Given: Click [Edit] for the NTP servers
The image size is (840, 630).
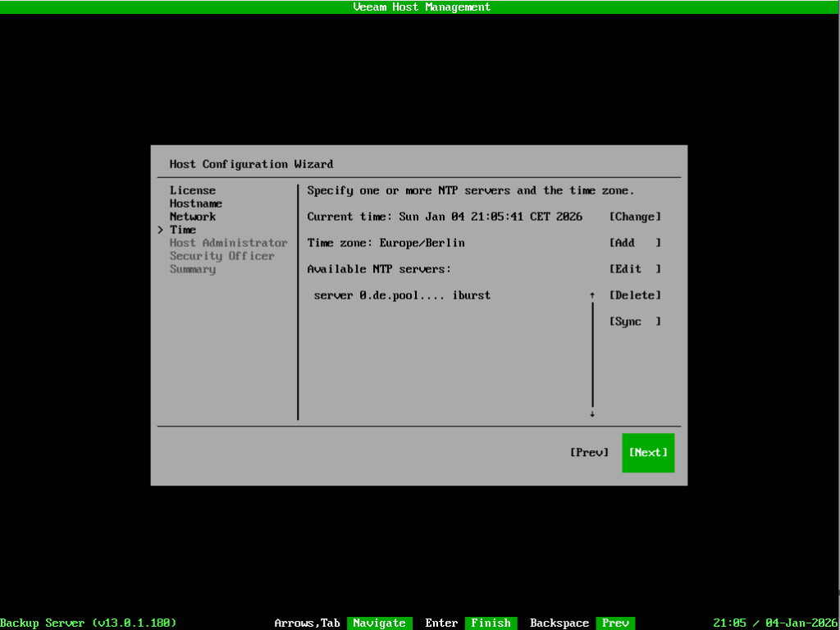Looking at the screenshot, I should pos(635,269).
